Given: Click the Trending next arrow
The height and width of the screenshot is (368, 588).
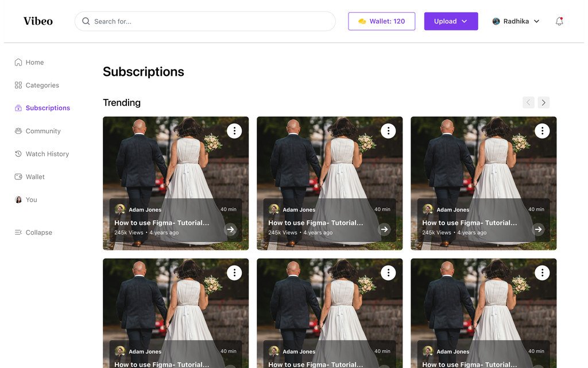Looking at the screenshot, I should 543,102.
